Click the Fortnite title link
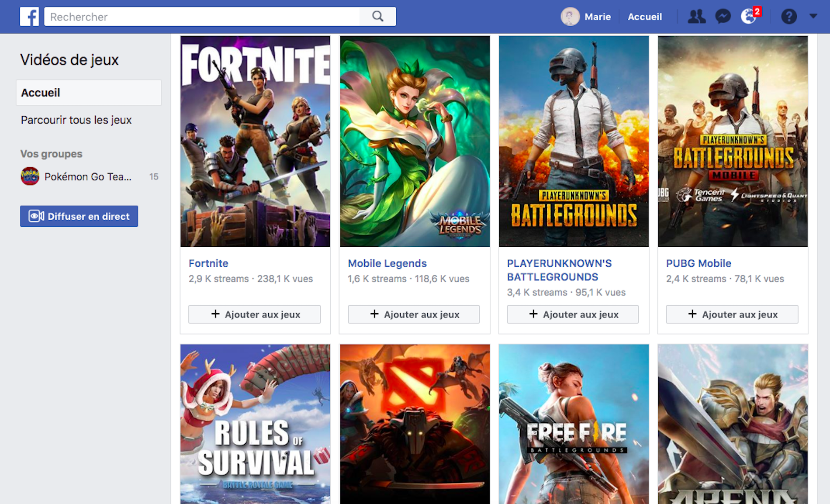The height and width of the screenshot is (504, 830). (x=208, y=263)
